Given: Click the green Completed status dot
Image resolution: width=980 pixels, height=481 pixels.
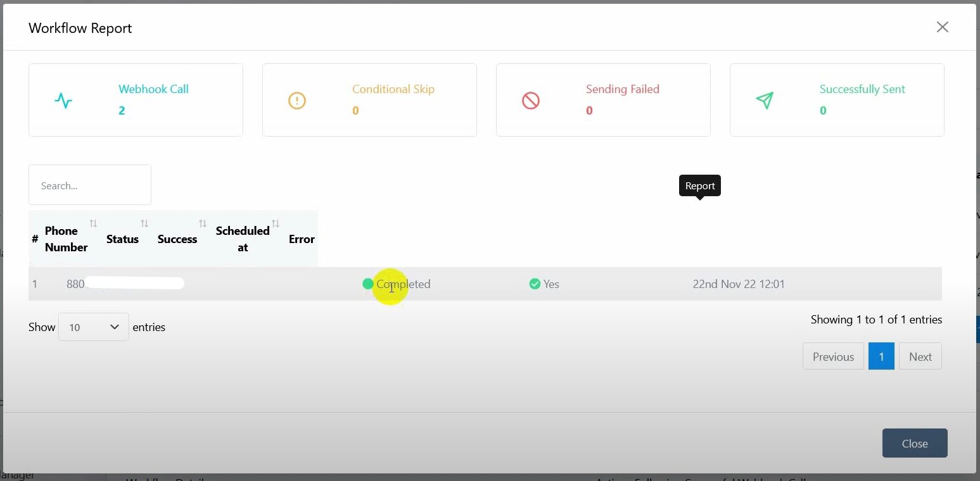Looking at the screenshot, I should pos(367,284).
